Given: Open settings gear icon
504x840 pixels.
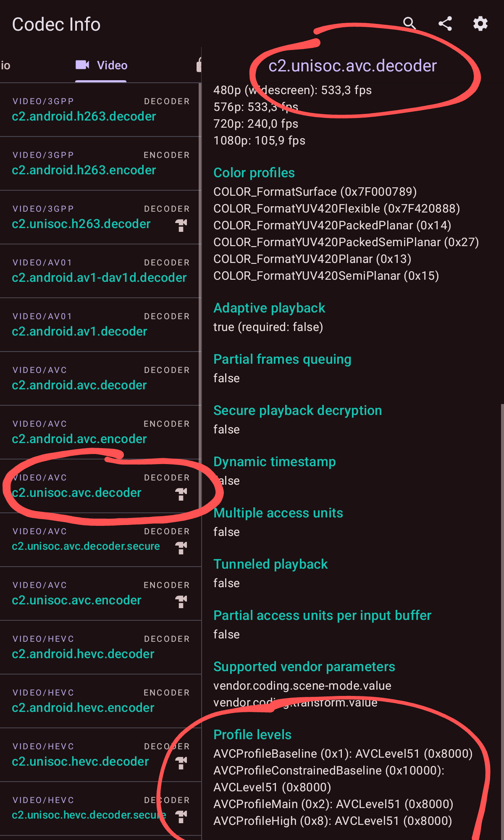Looking at the screenshot, I should point(480,24).
